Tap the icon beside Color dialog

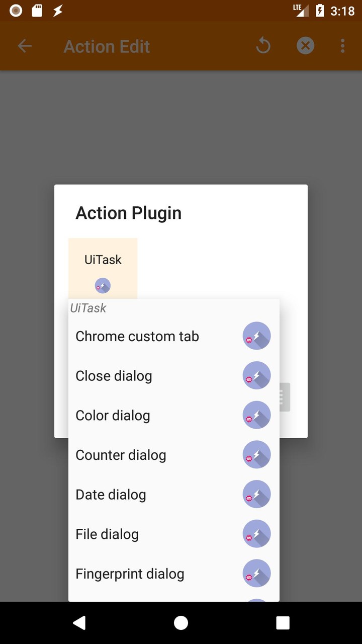coord(256,416)
